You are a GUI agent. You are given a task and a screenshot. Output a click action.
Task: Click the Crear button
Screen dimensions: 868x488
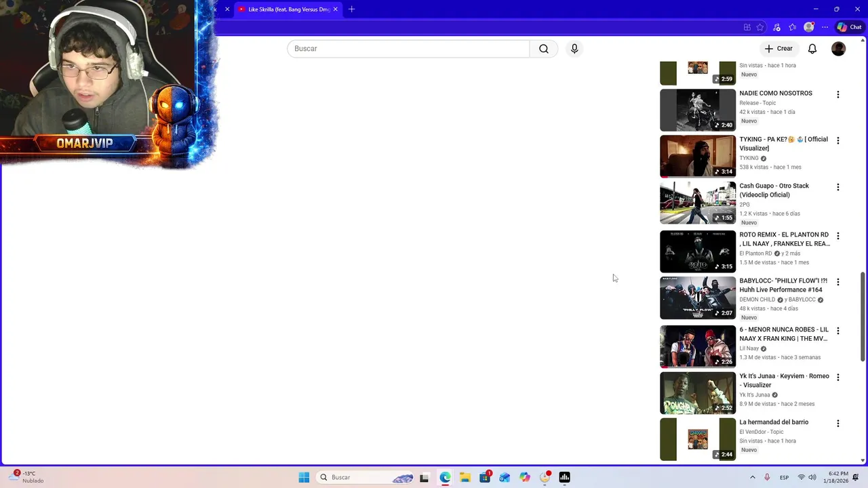(x=778, y=49)
